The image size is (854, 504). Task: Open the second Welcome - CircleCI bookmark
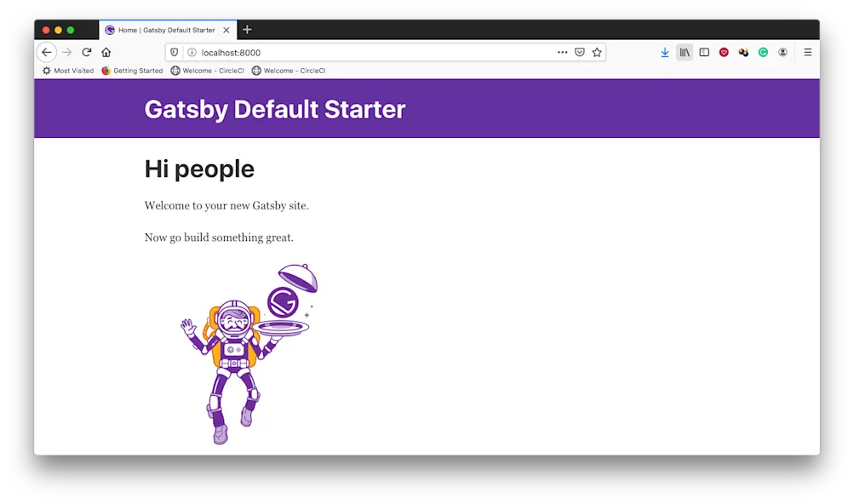(x=289, y=71)
